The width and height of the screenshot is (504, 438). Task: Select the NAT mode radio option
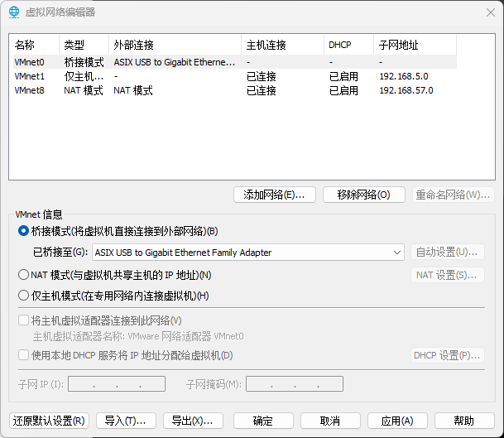point(23,275)
